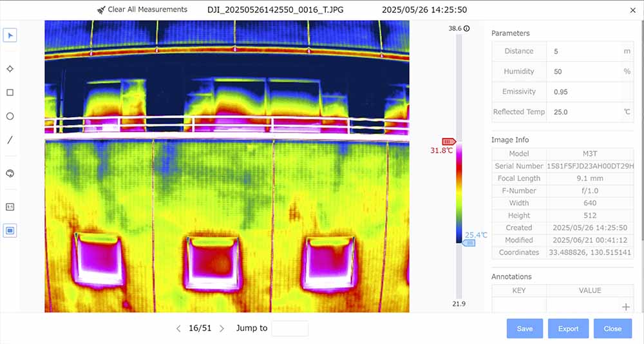The width and height of the screenshot is (644, 344).
Task: Click the info icon beside 38.6
Action: click(x=467, y=28)
